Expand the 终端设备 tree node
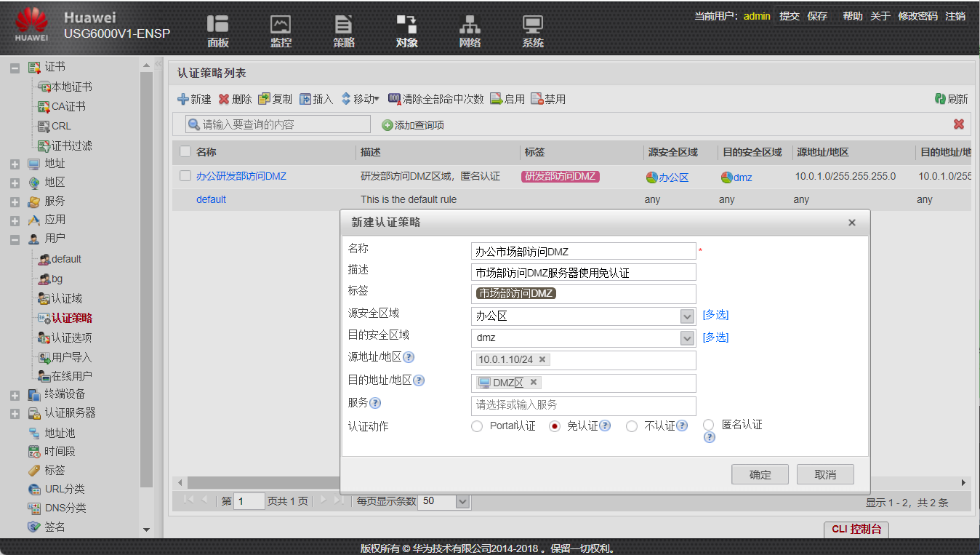 pyautogui.click(x=15, y=395)
